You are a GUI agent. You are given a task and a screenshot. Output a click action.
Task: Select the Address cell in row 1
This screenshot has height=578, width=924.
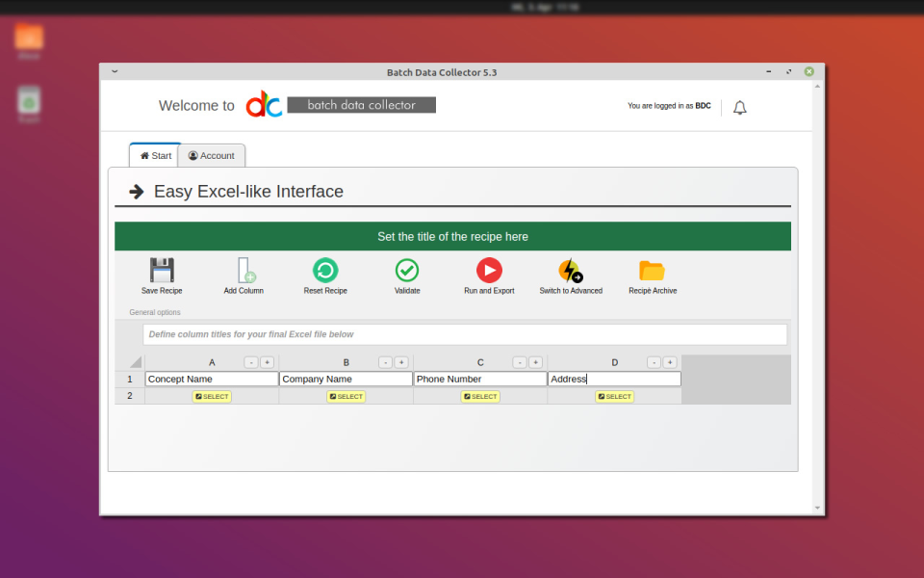click(614, 379)
